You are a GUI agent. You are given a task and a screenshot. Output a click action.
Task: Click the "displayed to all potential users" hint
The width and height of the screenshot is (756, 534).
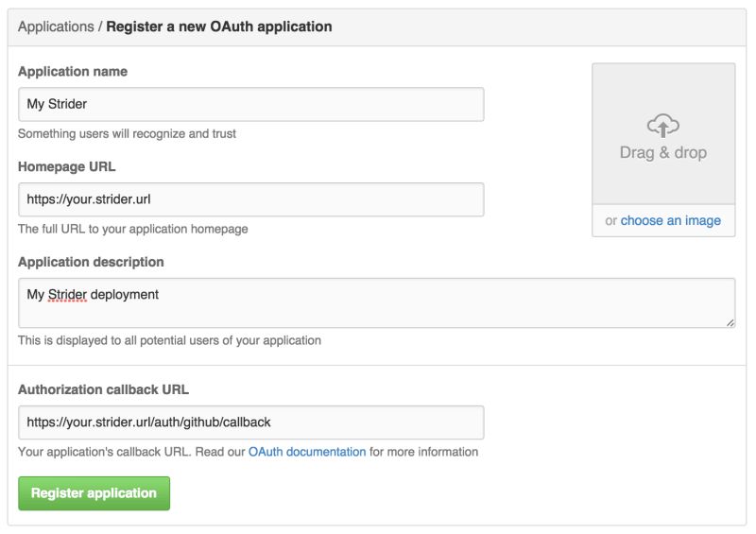[169, 340]
